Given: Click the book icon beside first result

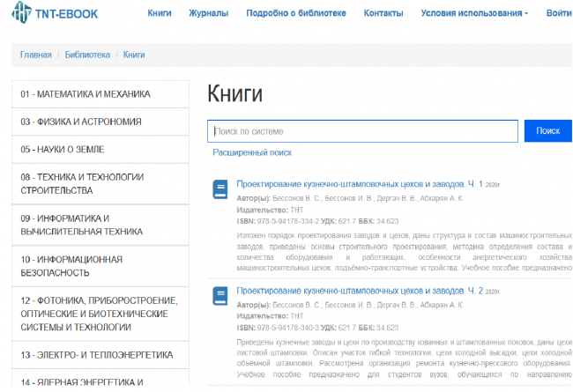Looking at the screenshot, I should click(x=220, y=189).
